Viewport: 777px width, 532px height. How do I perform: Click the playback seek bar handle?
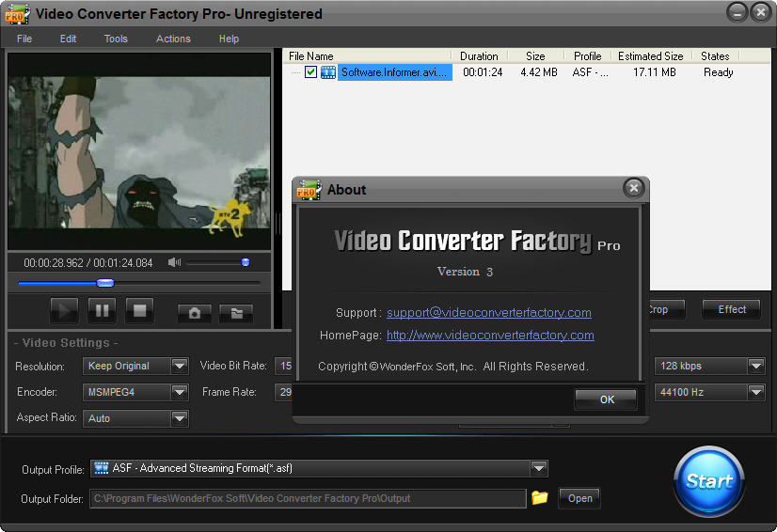105,283
